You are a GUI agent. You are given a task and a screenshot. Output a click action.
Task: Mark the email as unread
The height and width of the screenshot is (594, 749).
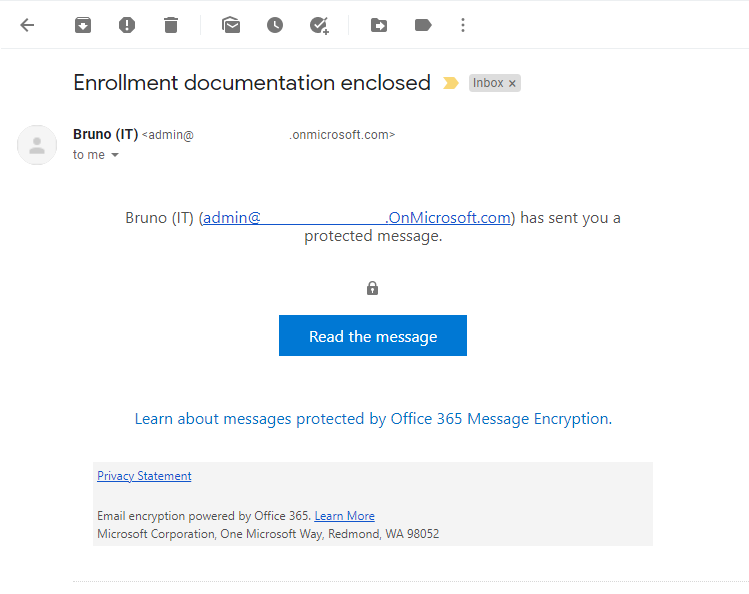pyautogui.click(x=231, y=25)
